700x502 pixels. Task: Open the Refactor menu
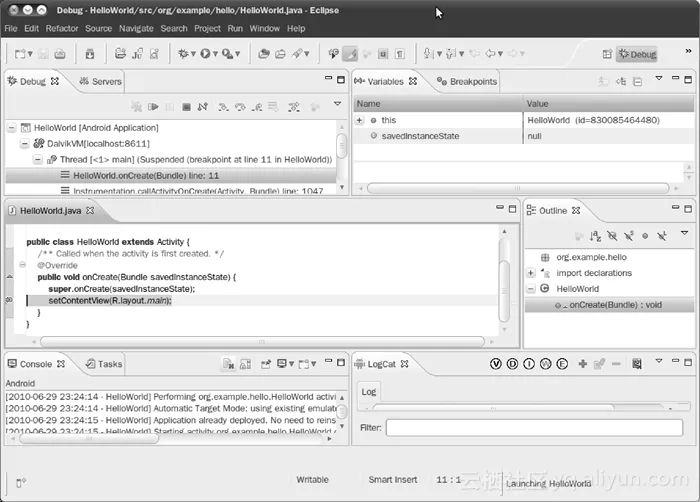tap(62, 29)
